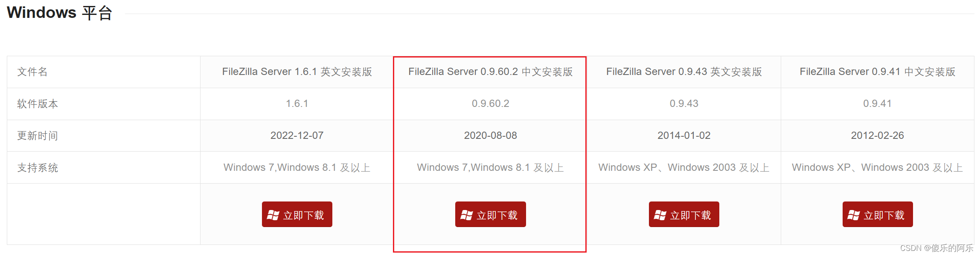Select the FileZilla Server 0.9.43 英文安装版 header
This screenshot has width=980, height=256.
coord(684,72)
